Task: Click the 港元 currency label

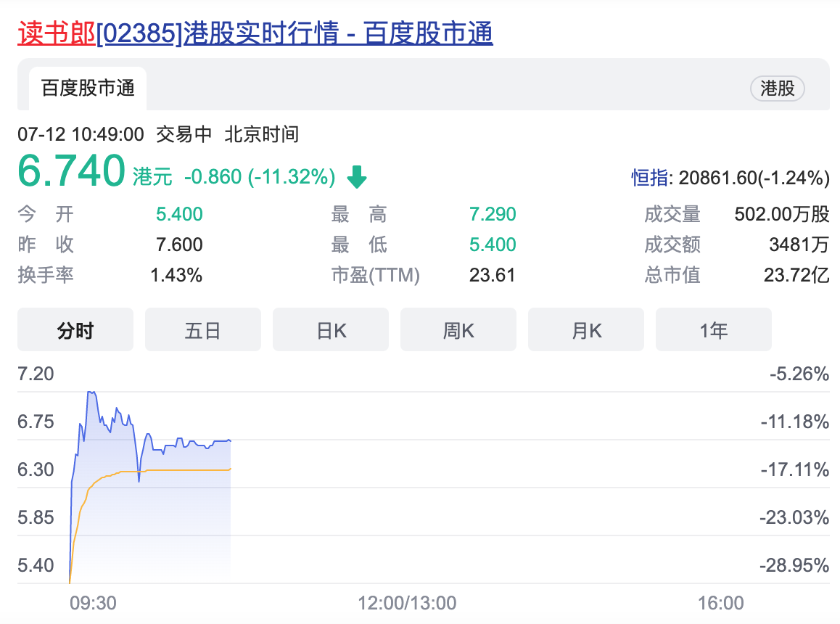Action: tap(152, 176)
